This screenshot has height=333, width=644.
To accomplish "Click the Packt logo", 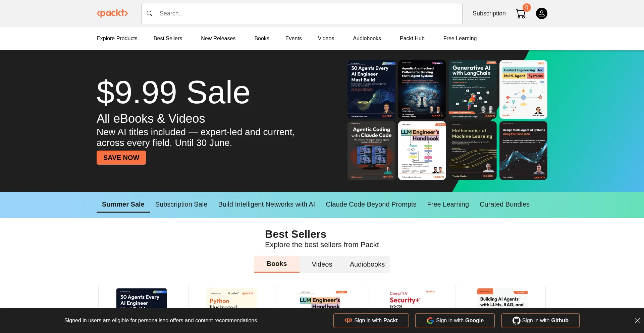I will tap(112, 13).
